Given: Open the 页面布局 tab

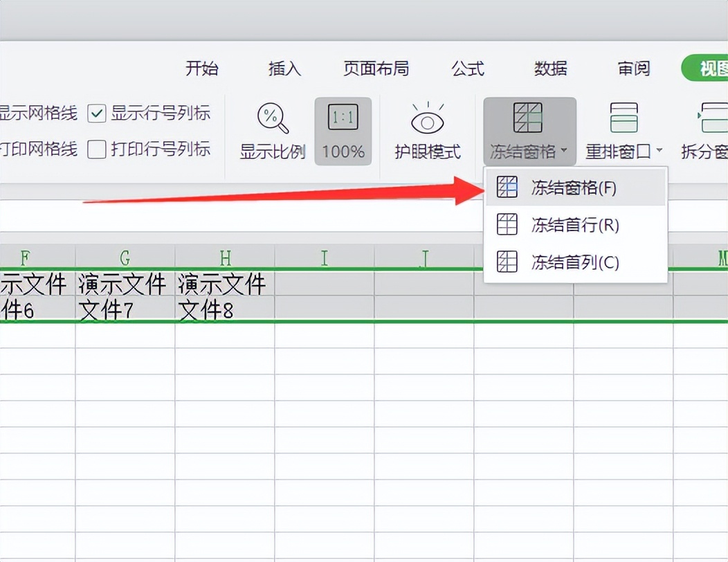Looking at the screenshot, I should click(376, 69).
